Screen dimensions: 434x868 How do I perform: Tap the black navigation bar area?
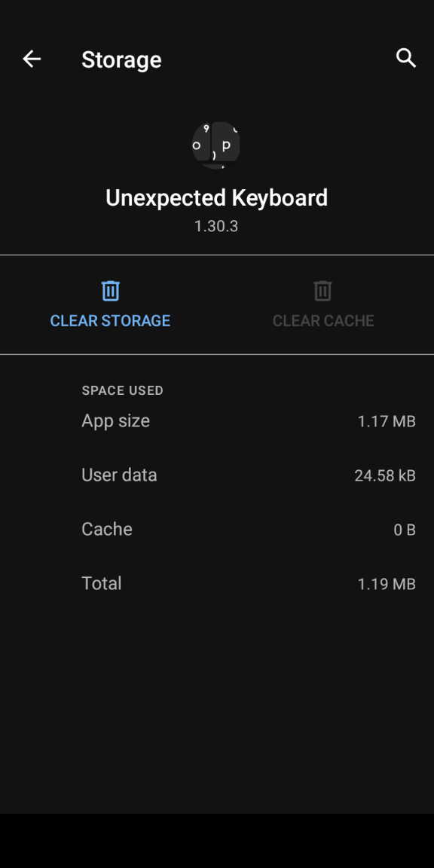tap(217, 841)
